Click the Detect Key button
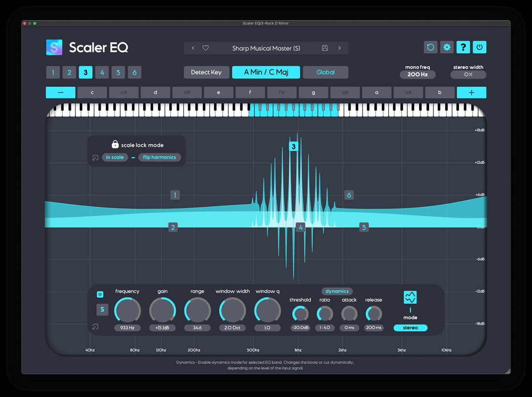 (206, 72)
